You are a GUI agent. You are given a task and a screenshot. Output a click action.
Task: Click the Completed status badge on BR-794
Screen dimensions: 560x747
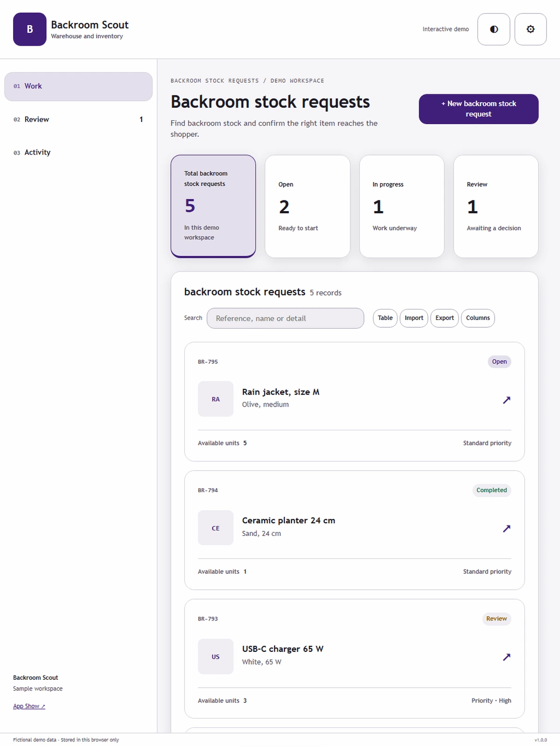coord(491,490)
